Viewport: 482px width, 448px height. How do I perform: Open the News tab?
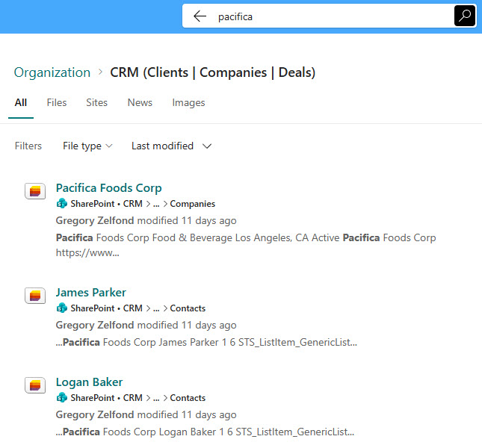coord(140,103)
